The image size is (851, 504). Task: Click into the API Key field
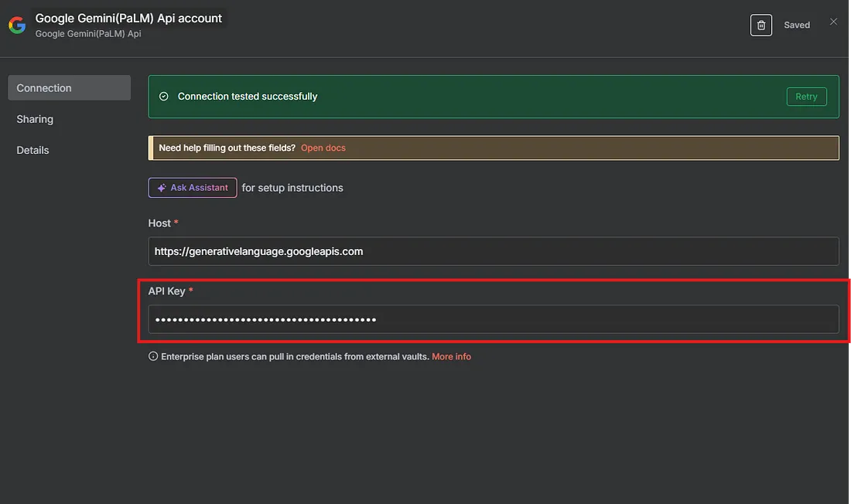tap(494, 319)
